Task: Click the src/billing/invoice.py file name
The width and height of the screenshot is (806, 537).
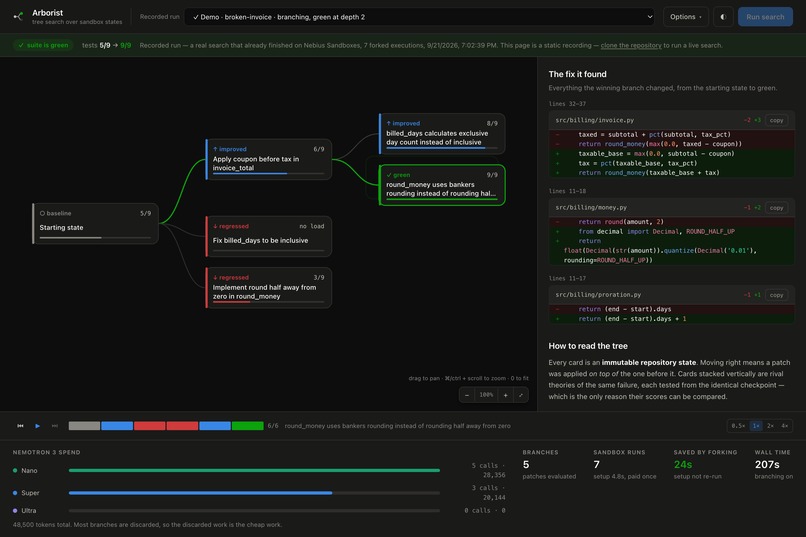Action: [595, 120]
